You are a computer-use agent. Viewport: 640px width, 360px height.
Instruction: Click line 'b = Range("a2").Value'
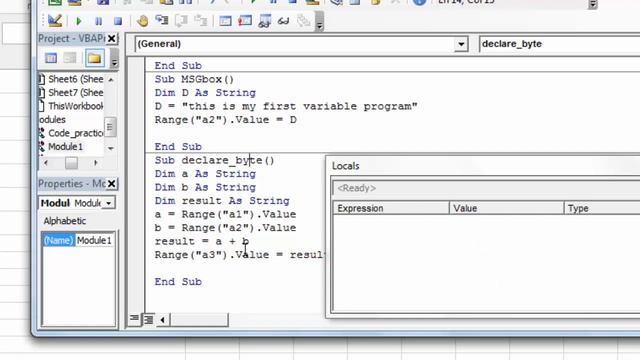[x=225, y=228]
